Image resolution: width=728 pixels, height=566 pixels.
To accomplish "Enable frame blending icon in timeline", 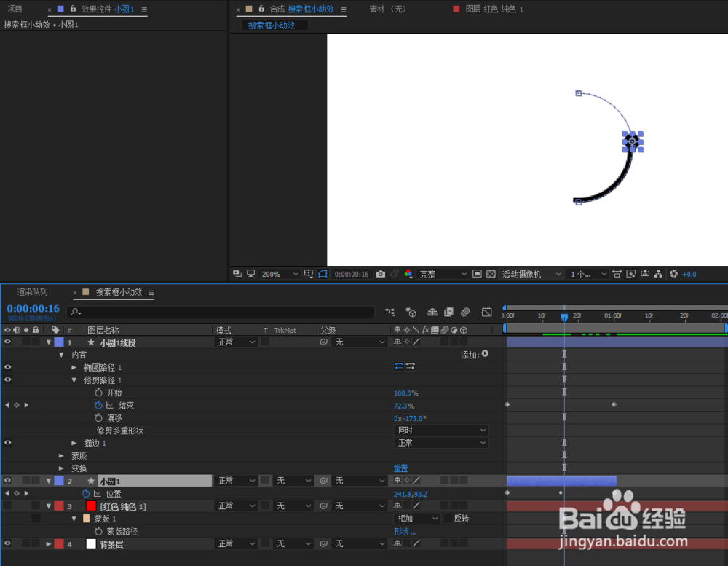I will [x=448, y=312].
